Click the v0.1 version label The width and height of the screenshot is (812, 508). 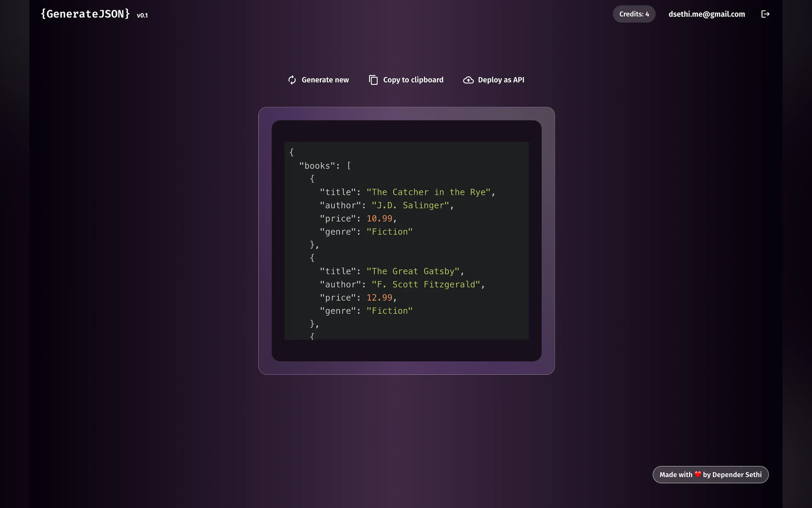(x=142, y=15)
